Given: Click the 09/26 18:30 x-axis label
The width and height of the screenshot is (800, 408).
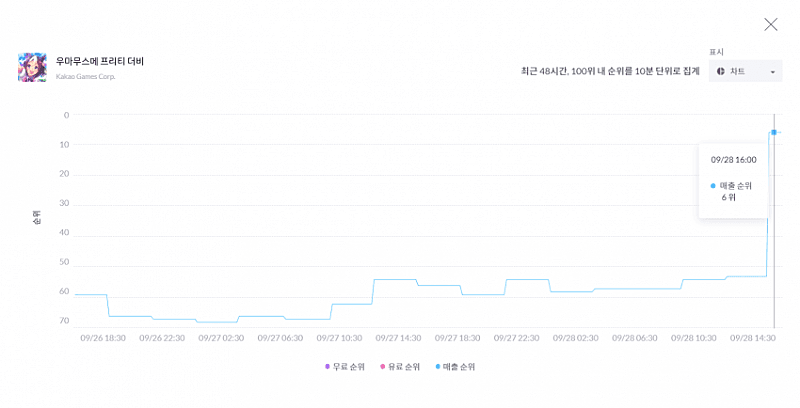Looking at the screenshot, I should 103,338.
